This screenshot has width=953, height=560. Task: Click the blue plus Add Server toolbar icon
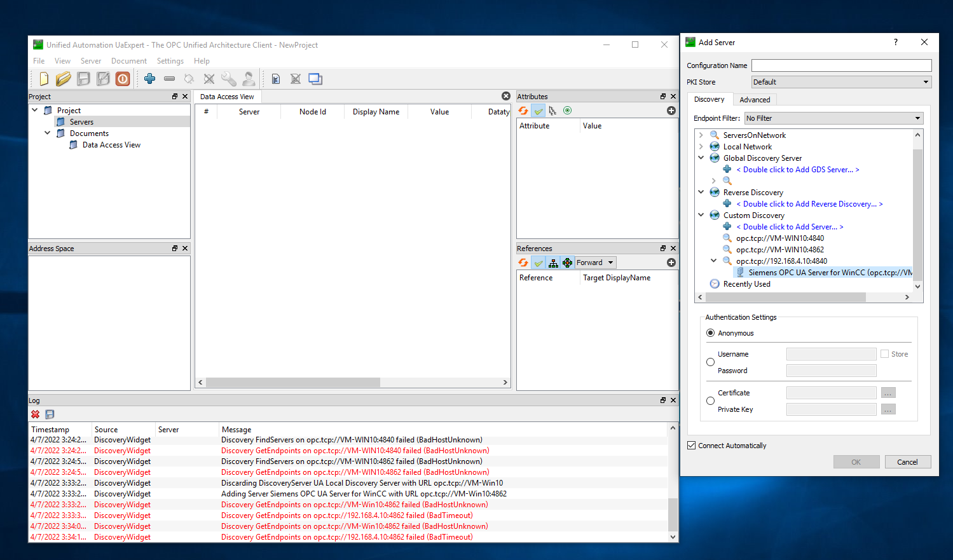(149, 79)
